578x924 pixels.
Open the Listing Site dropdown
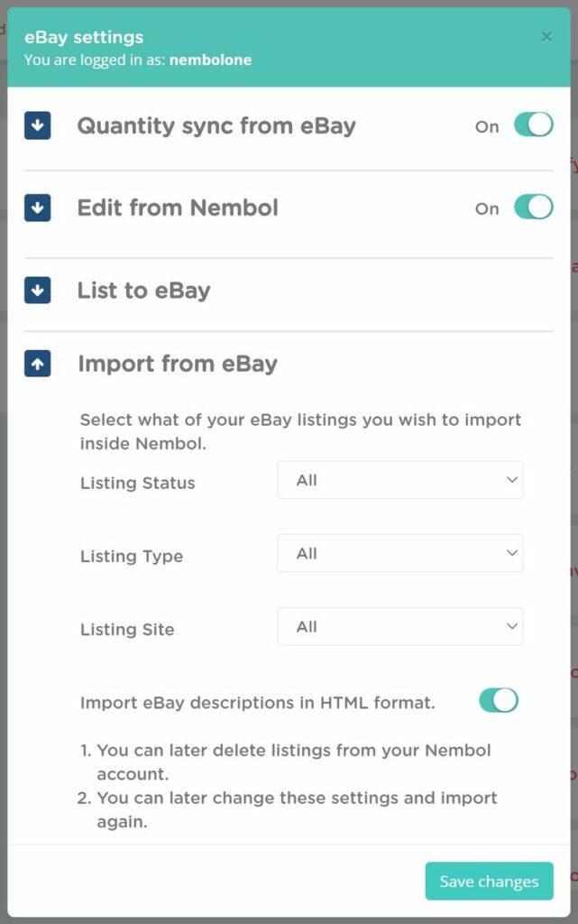click(x=399, y=625)
